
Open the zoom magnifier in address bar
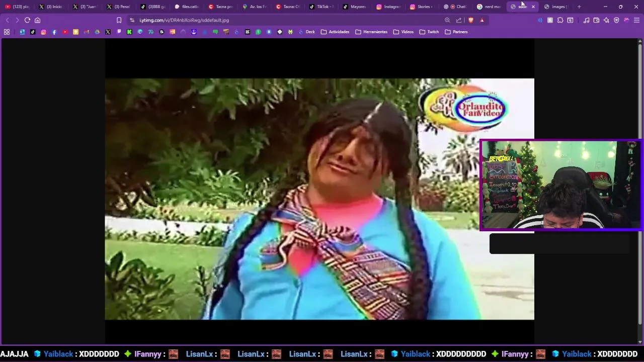tap(447, 20)
